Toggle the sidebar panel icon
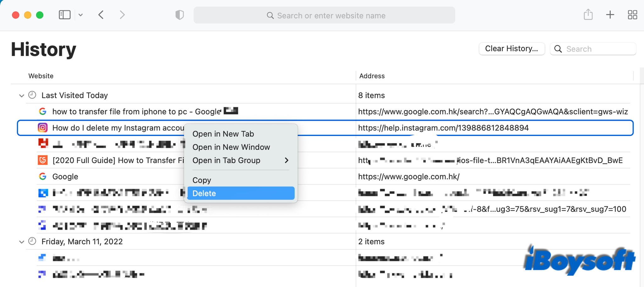This screenshot has width=644, height=287. [x=64, y=15]
